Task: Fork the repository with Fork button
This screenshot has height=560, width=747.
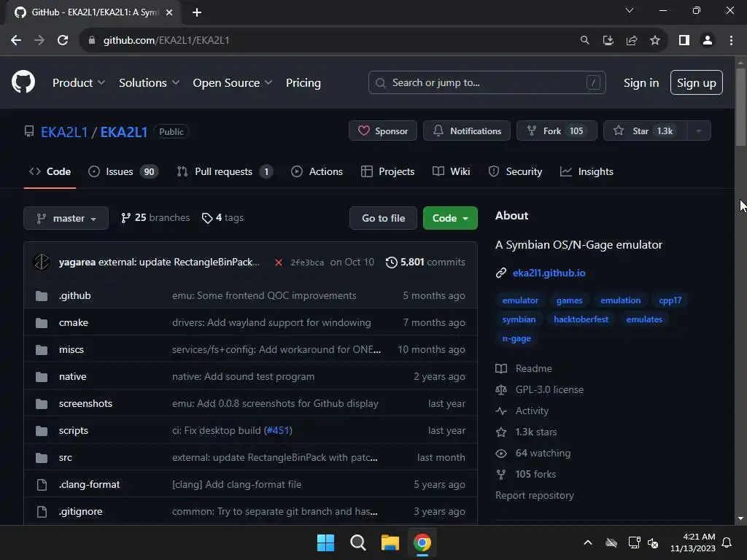Action: click(557, 131)
